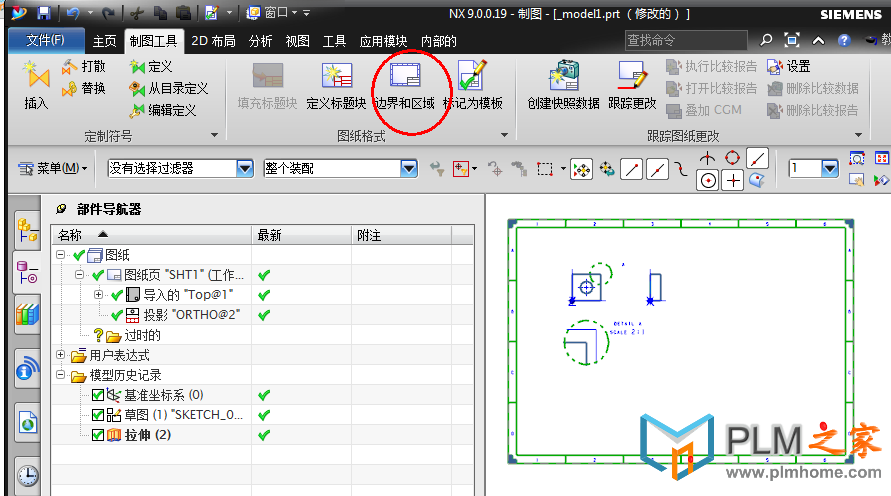Switch to the 制图工具 ribbon tab

point(154,41)
